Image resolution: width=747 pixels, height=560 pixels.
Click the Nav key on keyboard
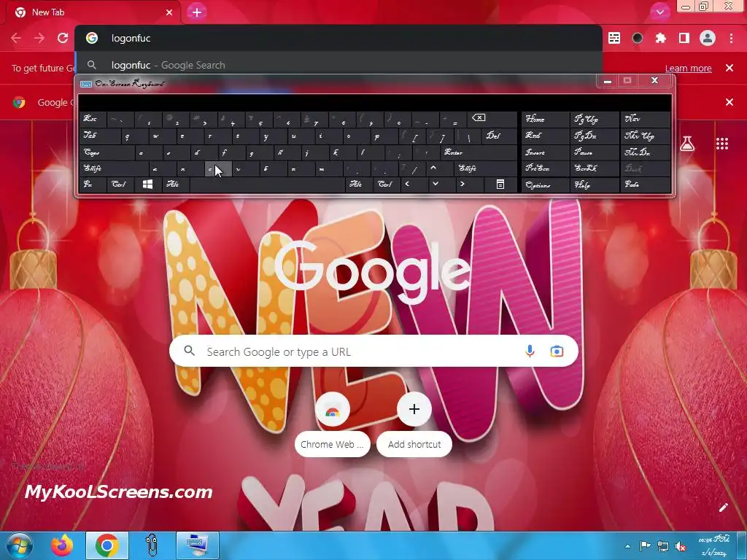point(645,119)
